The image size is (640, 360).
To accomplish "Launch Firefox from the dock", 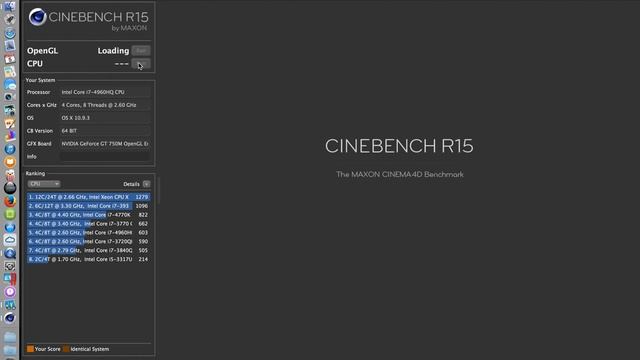I will (x=10, y=201).
